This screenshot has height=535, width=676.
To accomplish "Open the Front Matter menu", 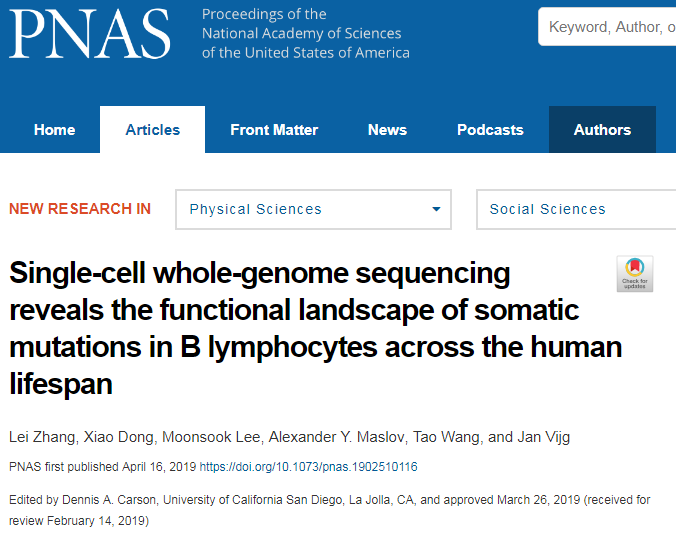I will coord(274,130).
